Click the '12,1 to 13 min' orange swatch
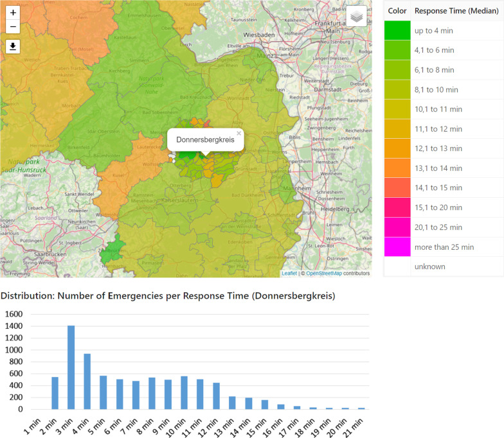 click(397, 148)
